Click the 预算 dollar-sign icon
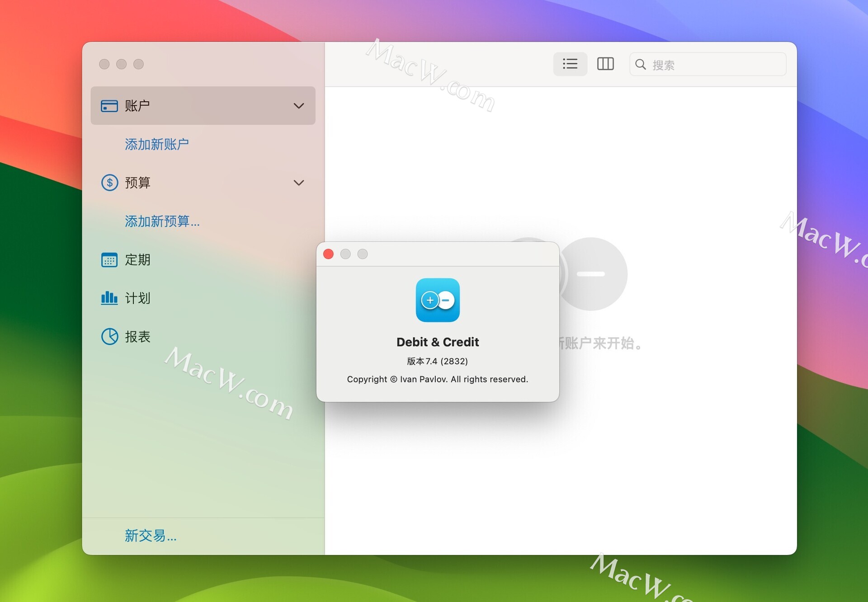 (x=109, y=183)
